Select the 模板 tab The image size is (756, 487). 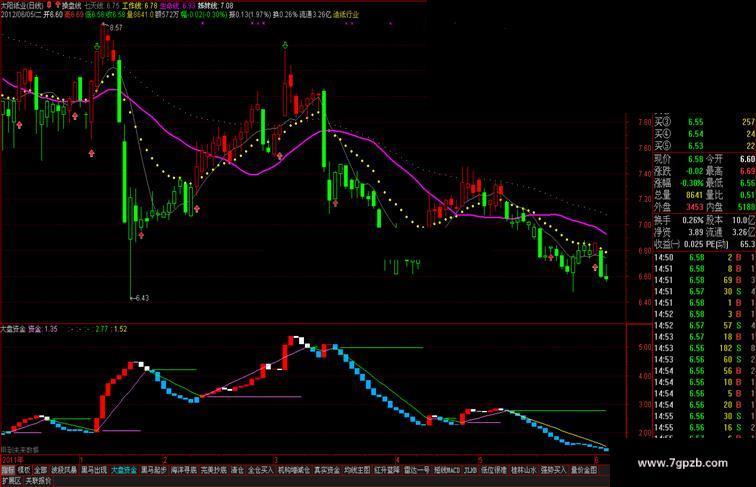click(24, 470)
